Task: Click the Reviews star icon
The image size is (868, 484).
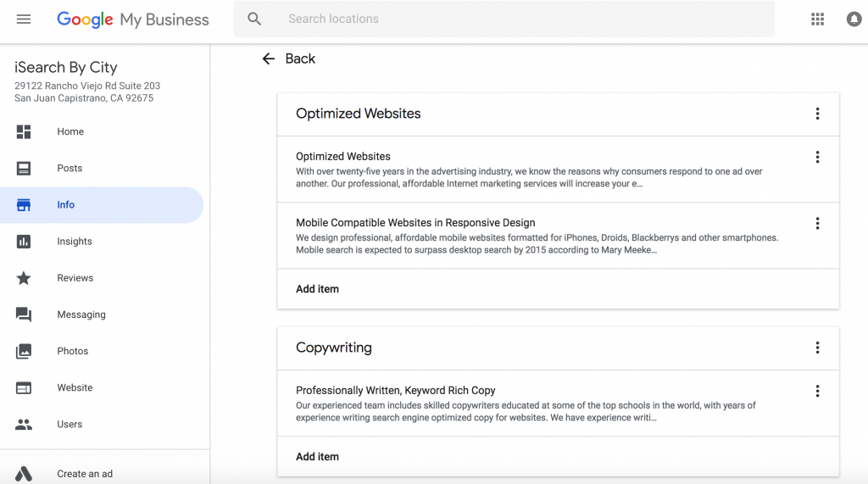Action: pyautogui.click(x=23, y=278)
